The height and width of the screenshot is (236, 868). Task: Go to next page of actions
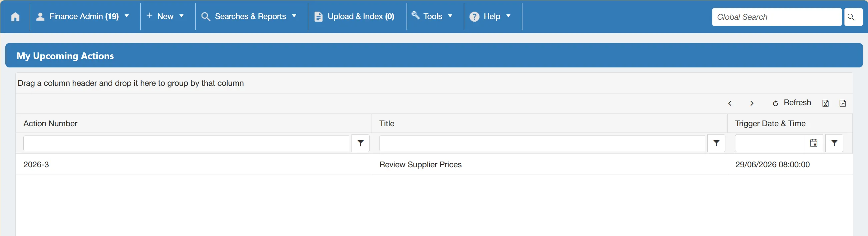(752, 103)
